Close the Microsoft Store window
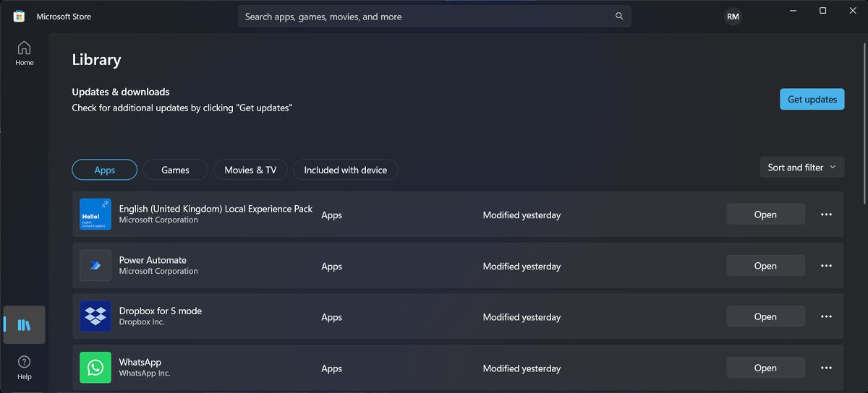 tap(854, 10)
